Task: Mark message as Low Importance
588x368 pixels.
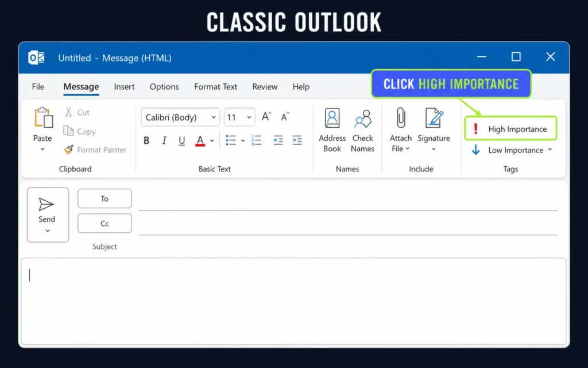Action: [x=508, y=150]
